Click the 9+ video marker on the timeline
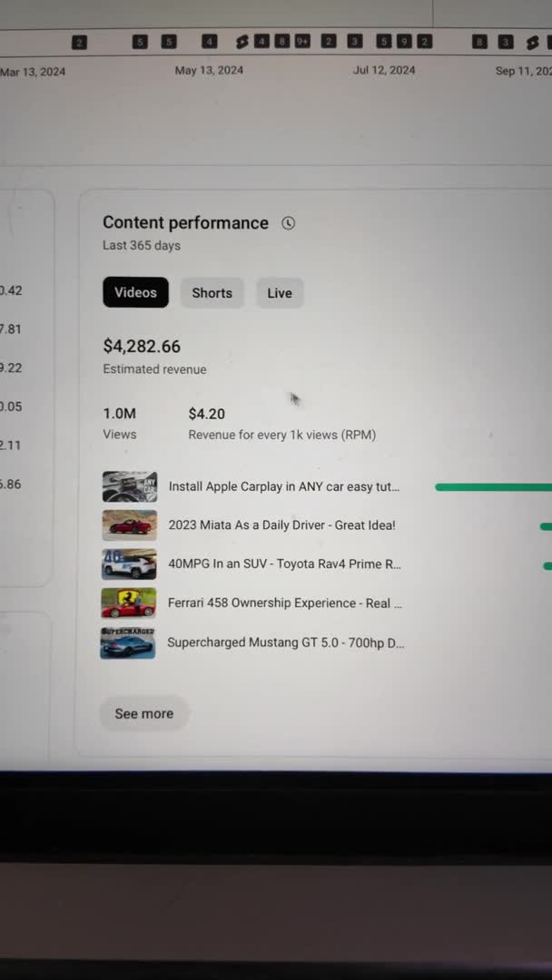 coord(302,42)
